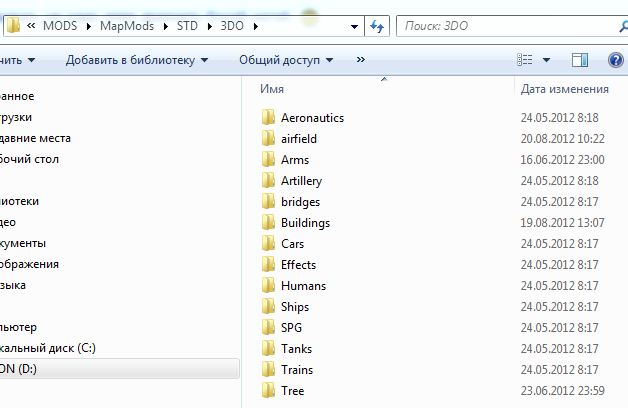Sort by 'Дата изменения' column header

point(565,89)
